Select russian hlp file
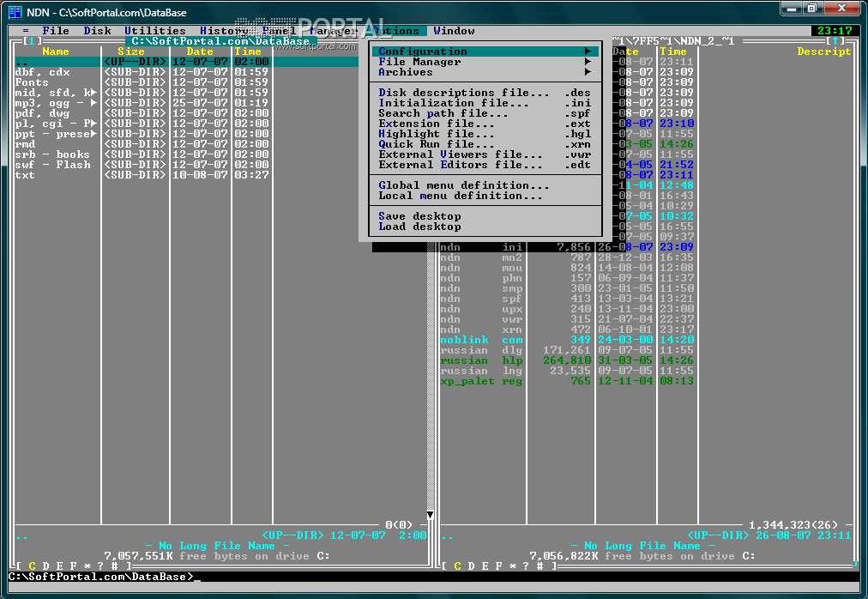868x599 pixels. (566, 360)
